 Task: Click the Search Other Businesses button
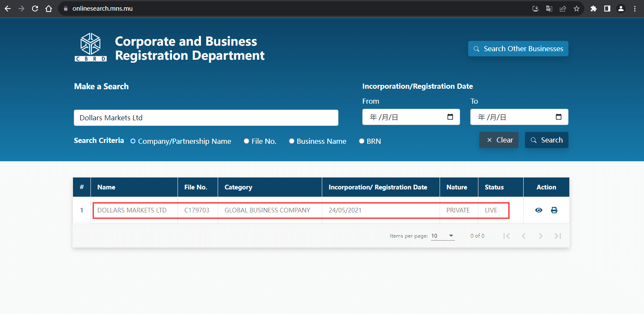tap(518, 49)
